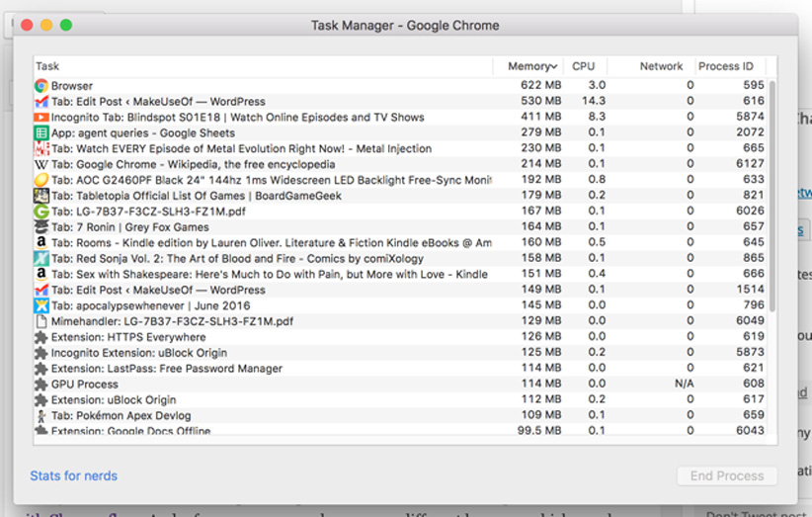Click the document icon for Mimehandler row
The width and height of the screenshot is (812, 517).
41,321
